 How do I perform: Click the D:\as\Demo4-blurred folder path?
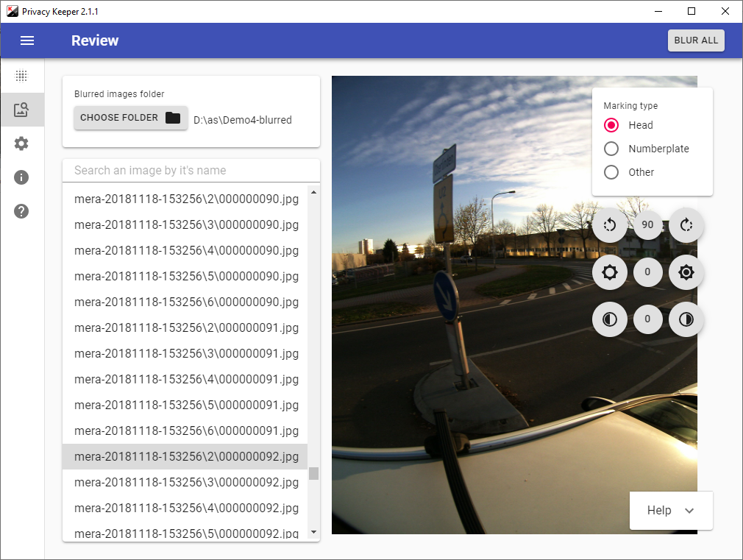coord(243,120)
